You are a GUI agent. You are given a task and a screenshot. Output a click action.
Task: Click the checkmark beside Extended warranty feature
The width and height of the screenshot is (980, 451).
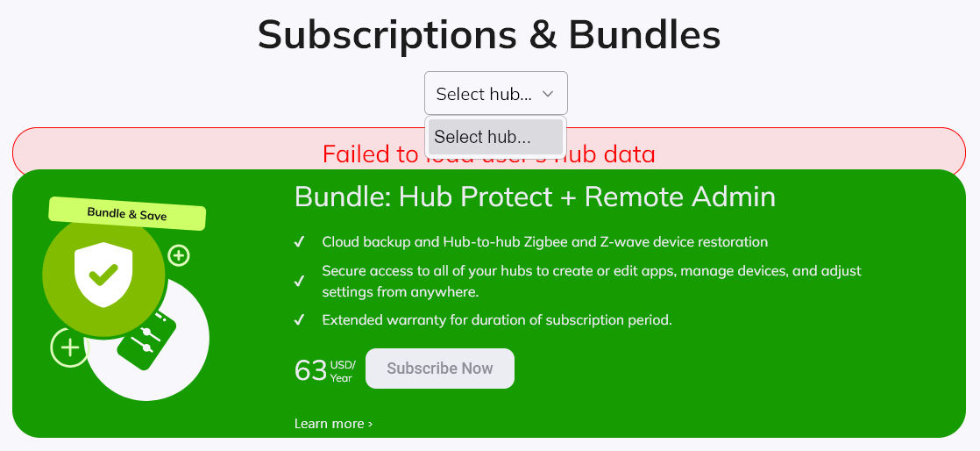pyautogui.click(x=299, y=319)
